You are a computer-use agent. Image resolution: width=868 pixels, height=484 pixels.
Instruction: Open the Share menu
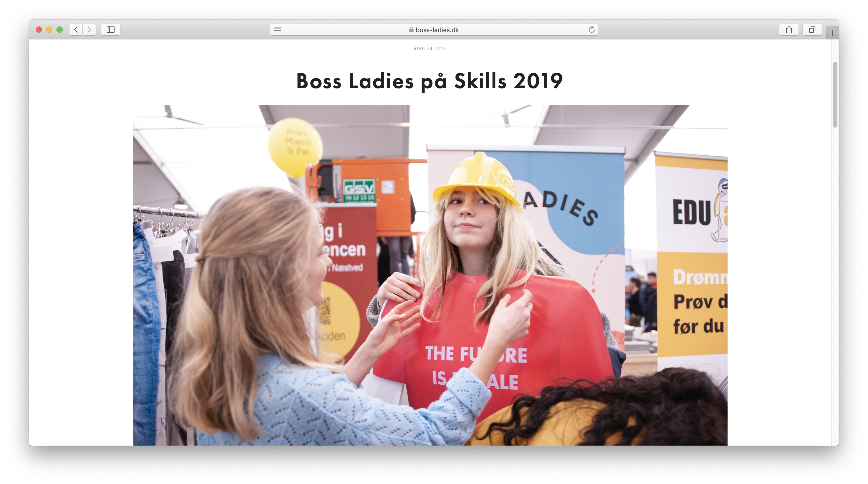[789, 30]
